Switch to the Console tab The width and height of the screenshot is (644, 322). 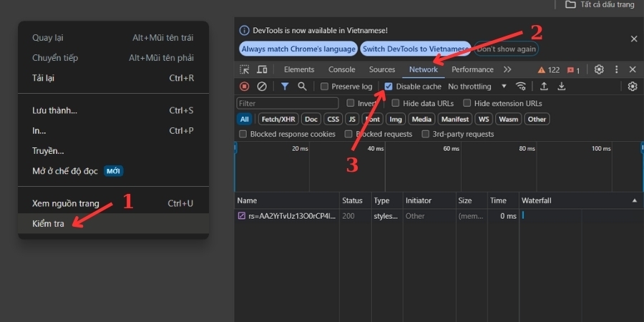coord(342,69)
